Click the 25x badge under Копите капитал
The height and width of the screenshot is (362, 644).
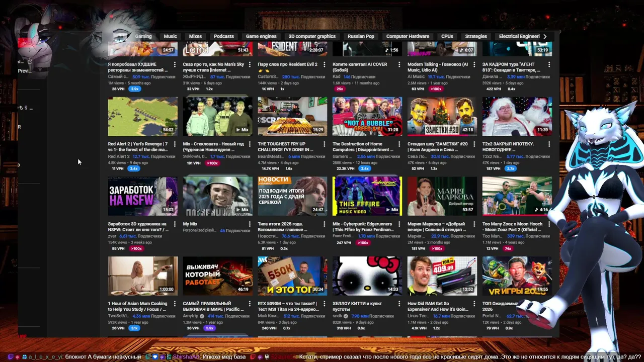[340, 89]
